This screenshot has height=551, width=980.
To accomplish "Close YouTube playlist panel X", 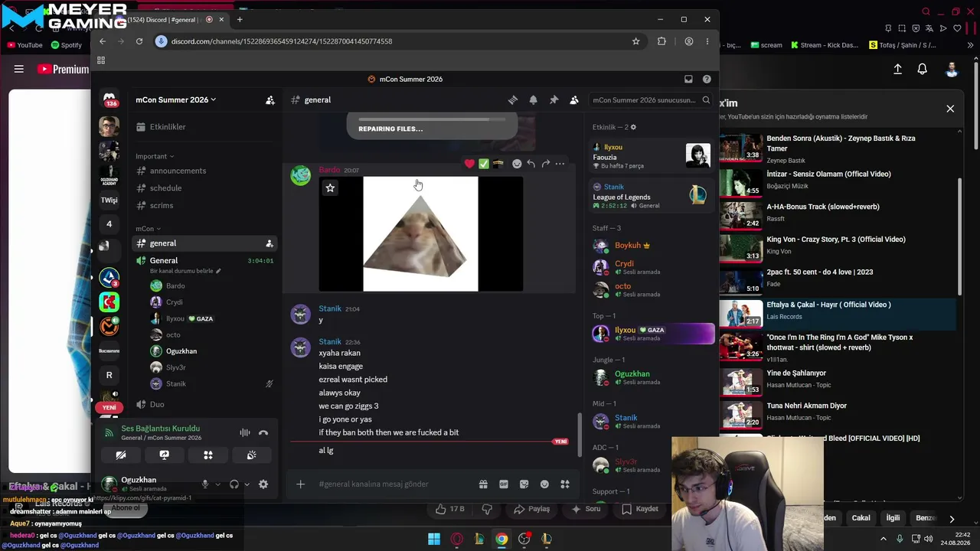I will click(x=950, y=109).
